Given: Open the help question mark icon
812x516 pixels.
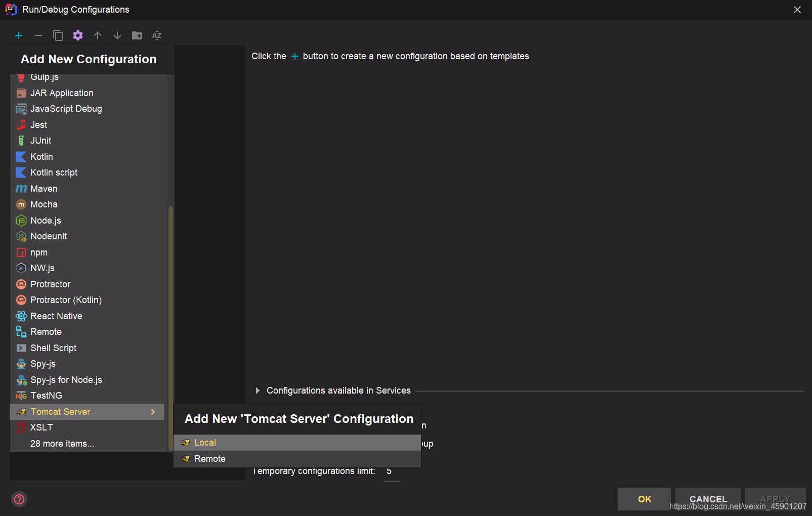Looking at the screenshot, I should (19, 499).
